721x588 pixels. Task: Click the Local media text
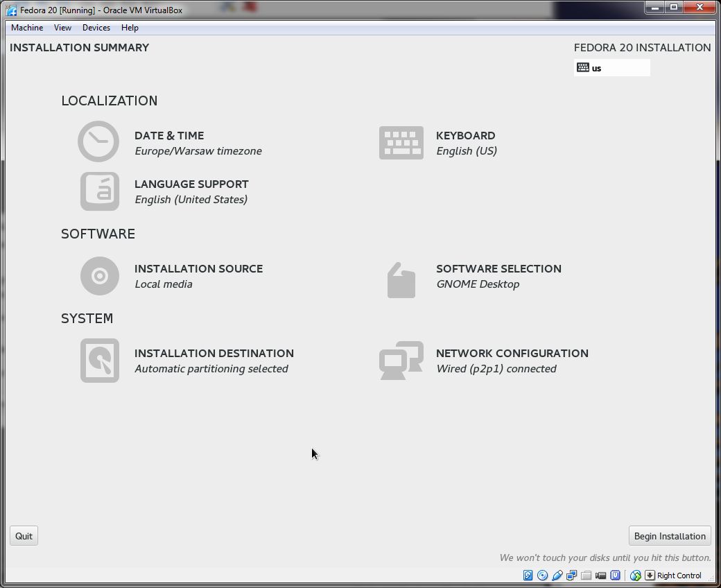163,284
